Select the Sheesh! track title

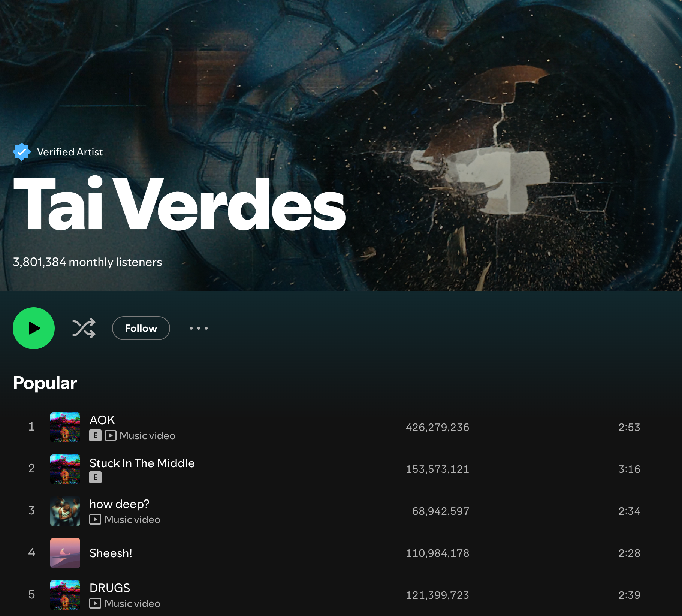pos(111,553)
